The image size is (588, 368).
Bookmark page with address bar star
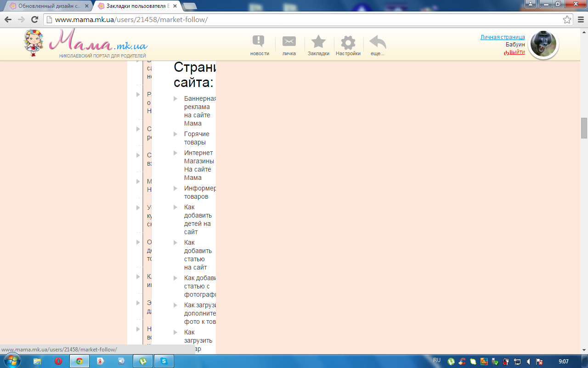[567, 19]
